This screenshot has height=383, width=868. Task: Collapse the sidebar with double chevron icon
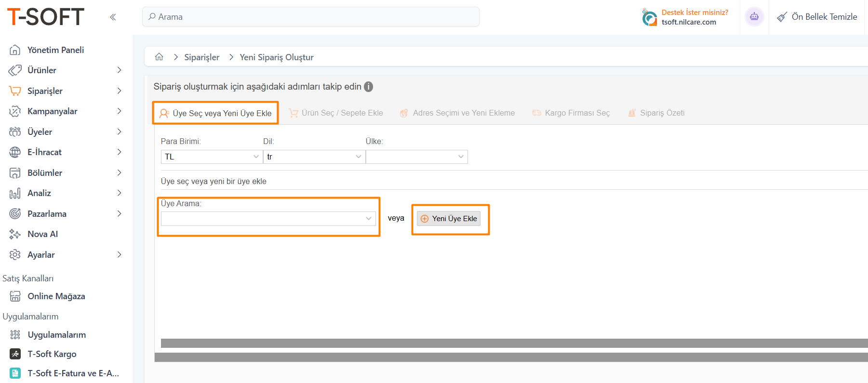click(113, 17)
